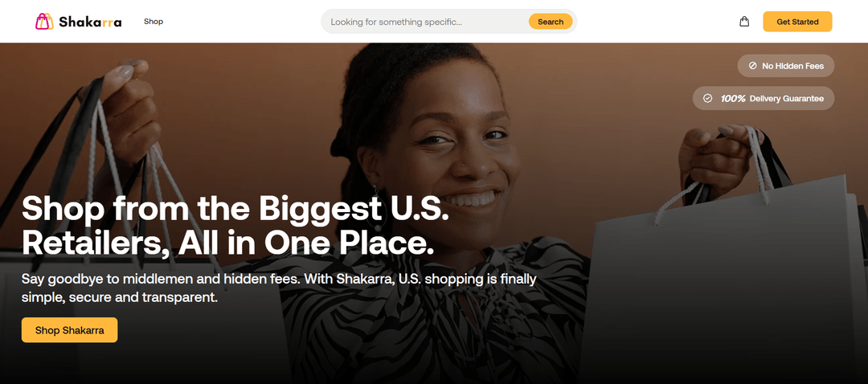Image resolution: width=868 pixels, height=384 pixels.
Task: Click the '100%' text in delivery badge
Action: [733, 99]
